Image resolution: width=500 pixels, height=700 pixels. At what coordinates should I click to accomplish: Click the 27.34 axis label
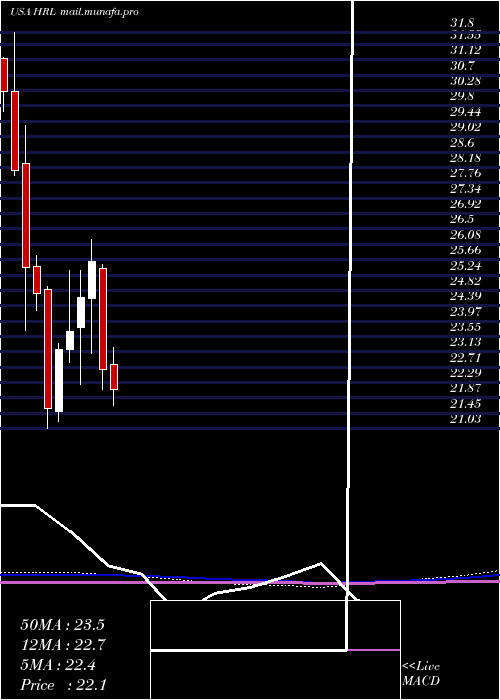466,189
